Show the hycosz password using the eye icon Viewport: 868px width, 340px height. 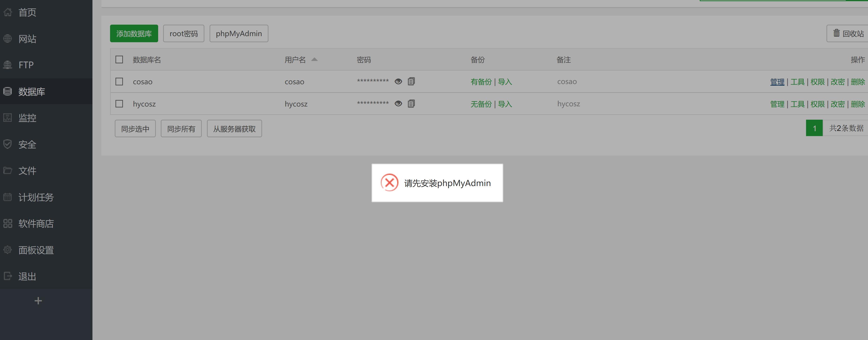[398, 104]
